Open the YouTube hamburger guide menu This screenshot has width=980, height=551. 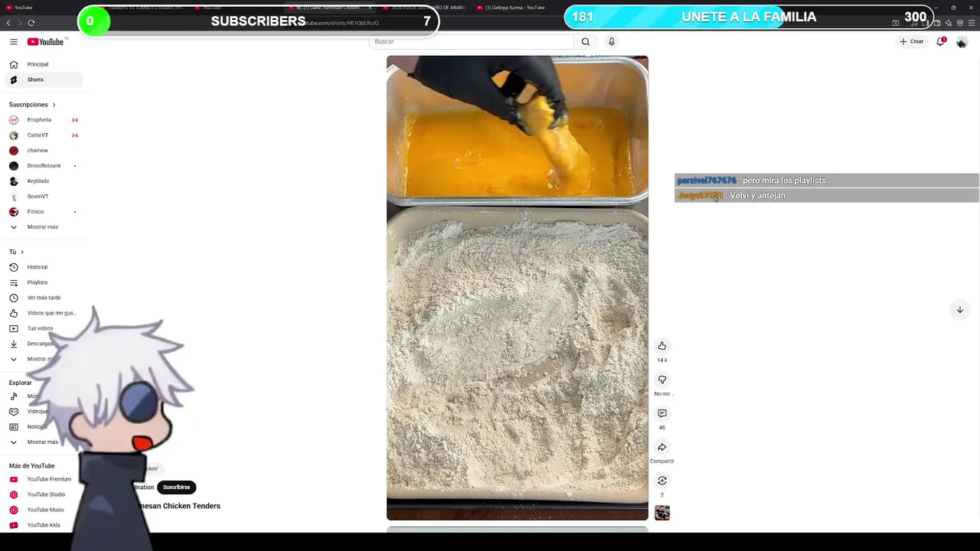14,41
